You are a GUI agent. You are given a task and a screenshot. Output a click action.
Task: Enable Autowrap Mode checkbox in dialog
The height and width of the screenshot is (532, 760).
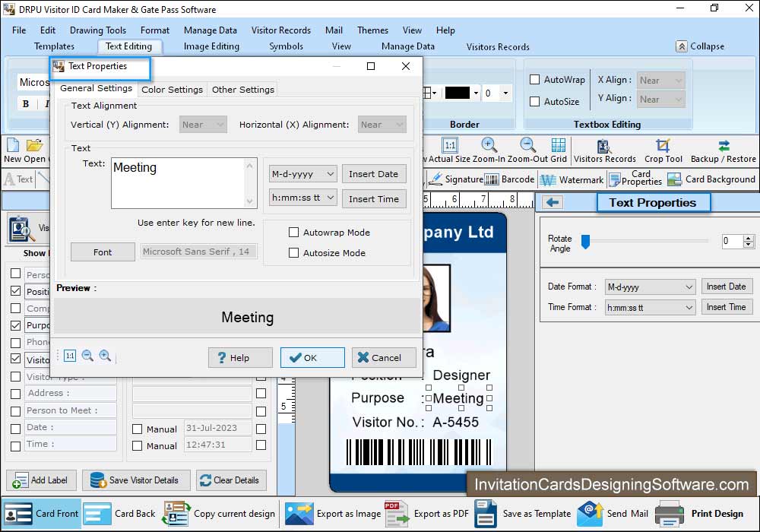pyautogui.click(x=293, y=232)
